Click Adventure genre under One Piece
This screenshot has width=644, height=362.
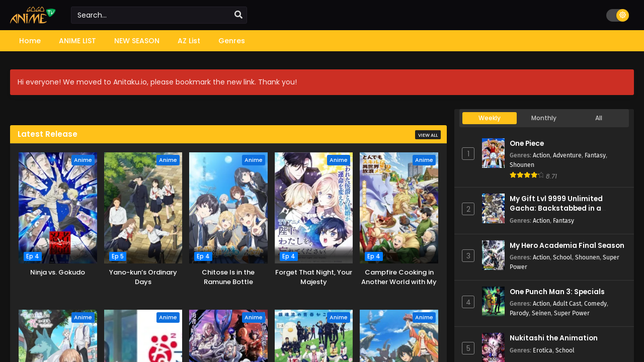click(567, 155)
